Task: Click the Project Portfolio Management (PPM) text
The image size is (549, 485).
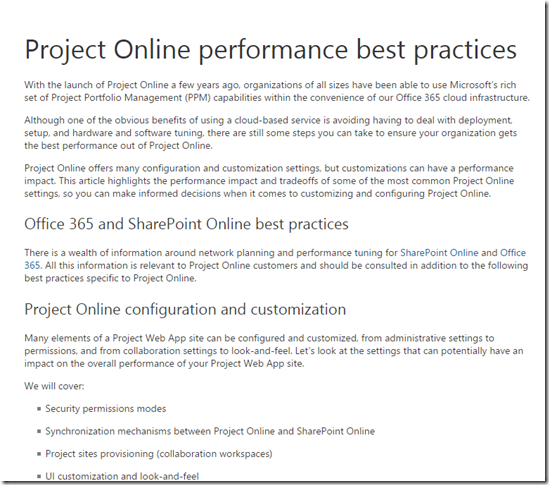Action: coord(131,98)
